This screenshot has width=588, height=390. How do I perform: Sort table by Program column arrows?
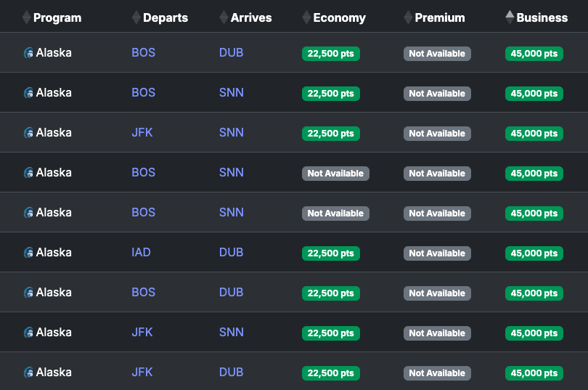point(26,17)
